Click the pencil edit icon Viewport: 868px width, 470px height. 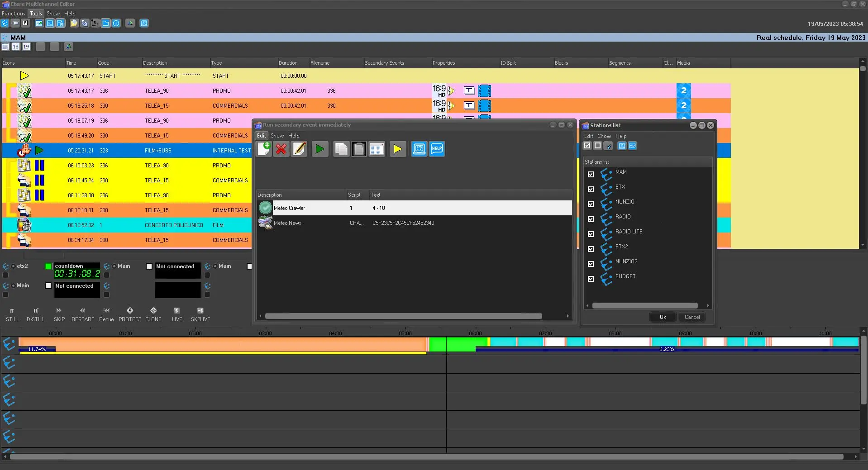pyautogui.click(x=299, y=149)
